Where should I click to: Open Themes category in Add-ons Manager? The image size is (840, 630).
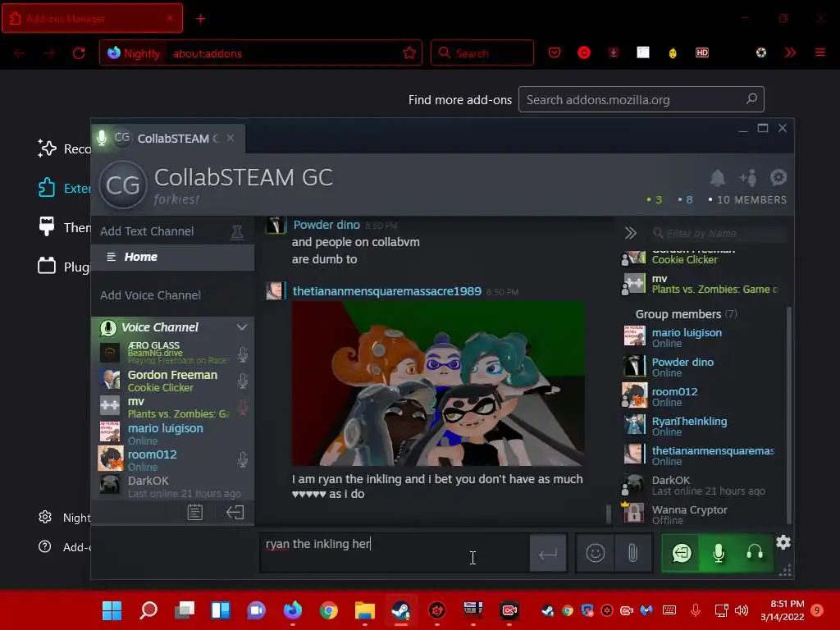coord(64,227)
